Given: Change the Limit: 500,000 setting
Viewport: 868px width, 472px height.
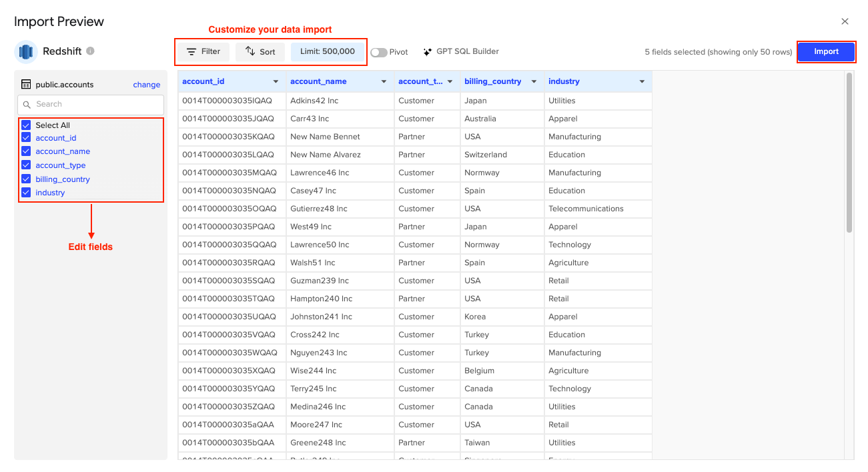Looking at the screenshot, I should click(x=328, y=52).
